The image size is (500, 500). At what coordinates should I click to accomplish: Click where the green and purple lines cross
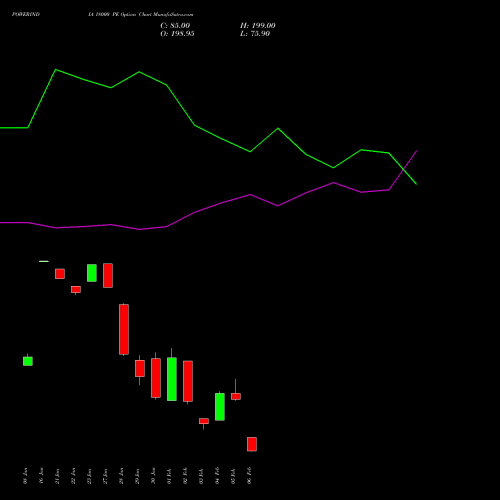coord(404,170)
